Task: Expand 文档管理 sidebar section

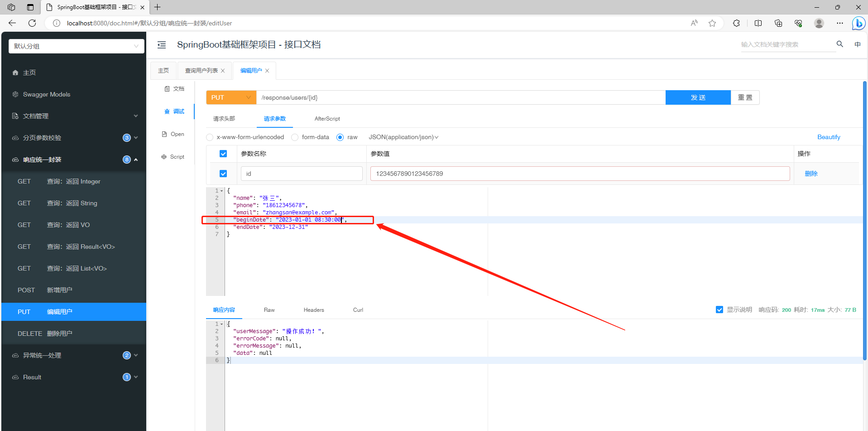Action: click(74, 116)
